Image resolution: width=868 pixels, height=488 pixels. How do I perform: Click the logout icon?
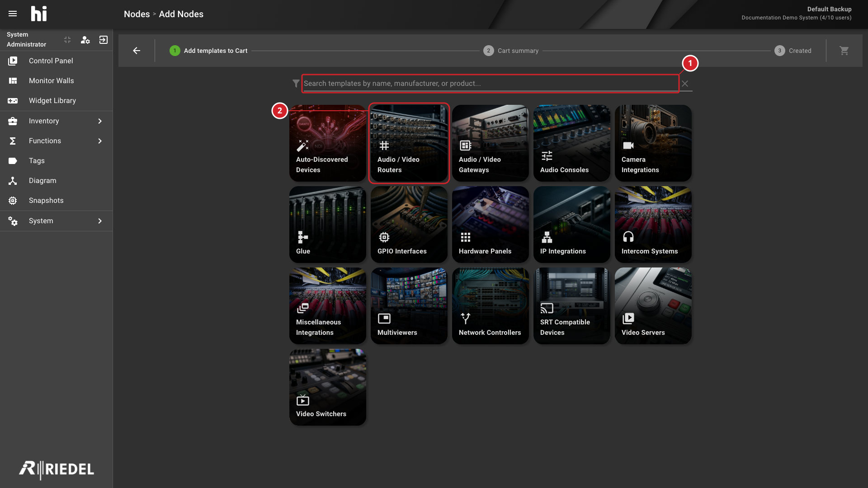coord(104,40)
